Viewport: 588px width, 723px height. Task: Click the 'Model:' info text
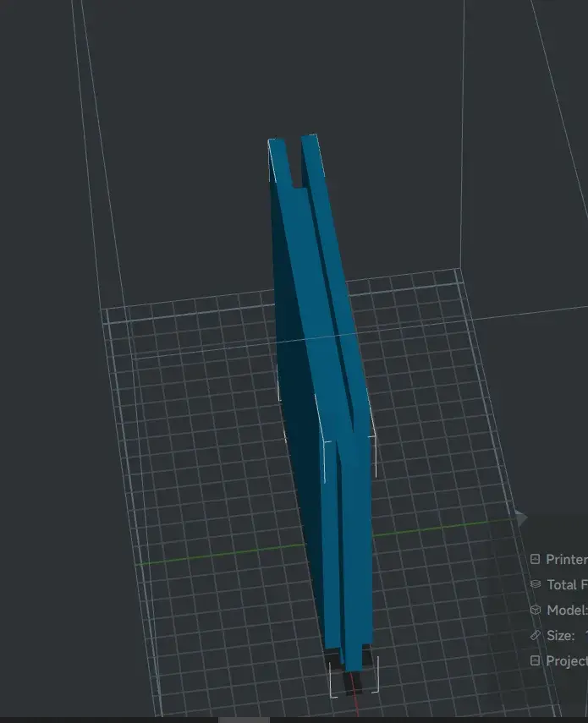pos(567,610)
